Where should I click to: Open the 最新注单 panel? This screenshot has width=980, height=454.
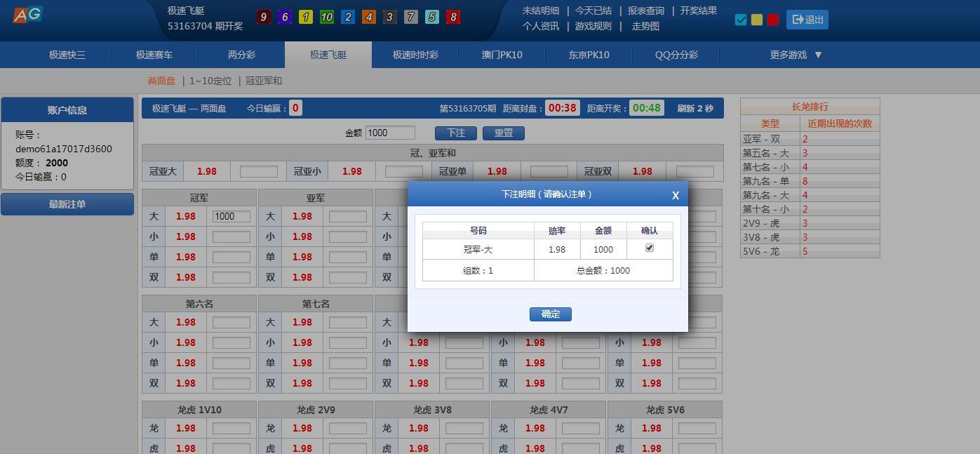[67, 204]
